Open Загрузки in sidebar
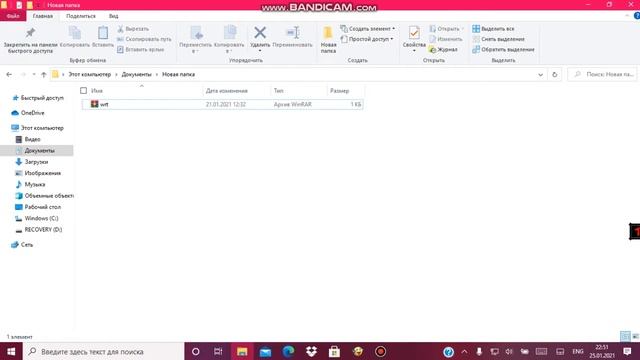Screen dimensions: 640x360 click(x=31, y=162)
